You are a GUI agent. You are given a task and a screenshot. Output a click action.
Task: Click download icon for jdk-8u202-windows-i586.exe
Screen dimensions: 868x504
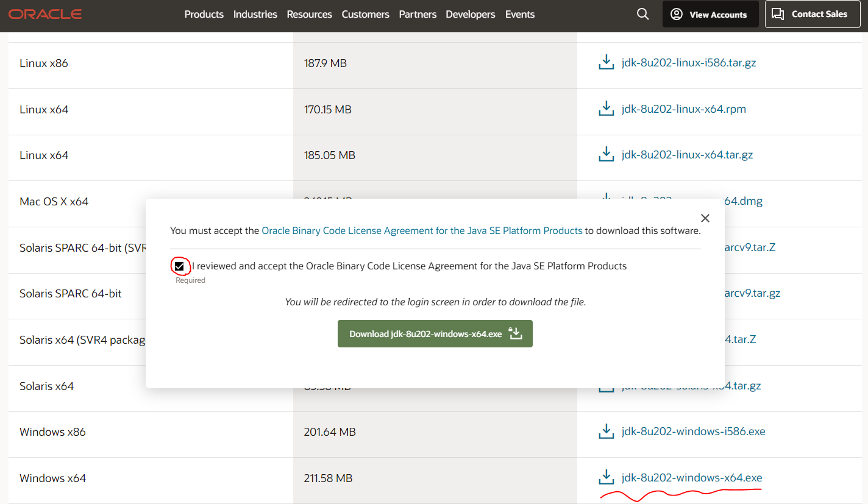[606, 431]
